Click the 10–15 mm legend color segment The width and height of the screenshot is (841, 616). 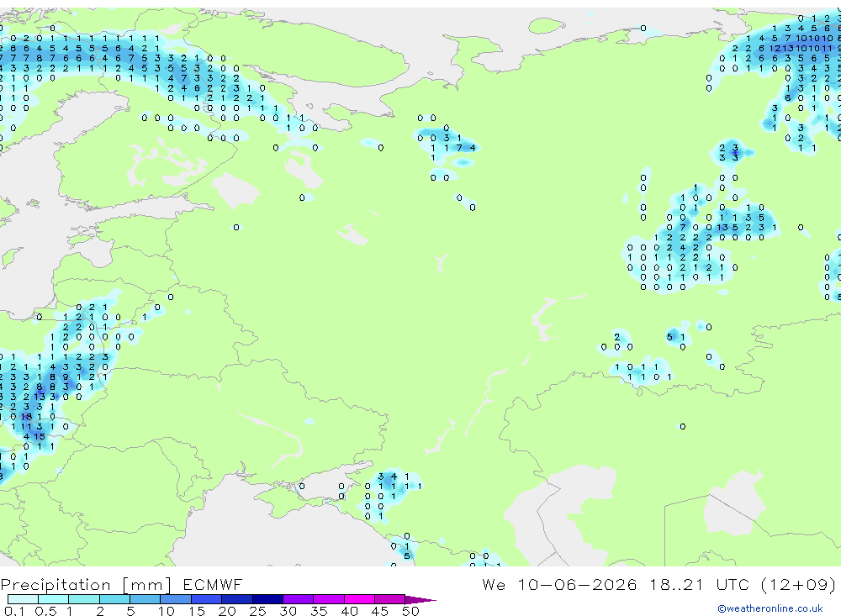click(x=176, y=599)
